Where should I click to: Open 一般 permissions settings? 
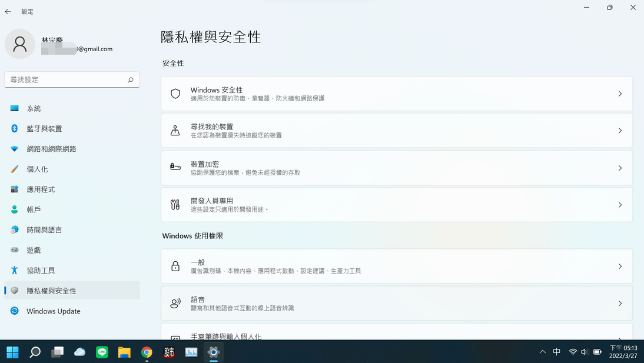point(396,266)
